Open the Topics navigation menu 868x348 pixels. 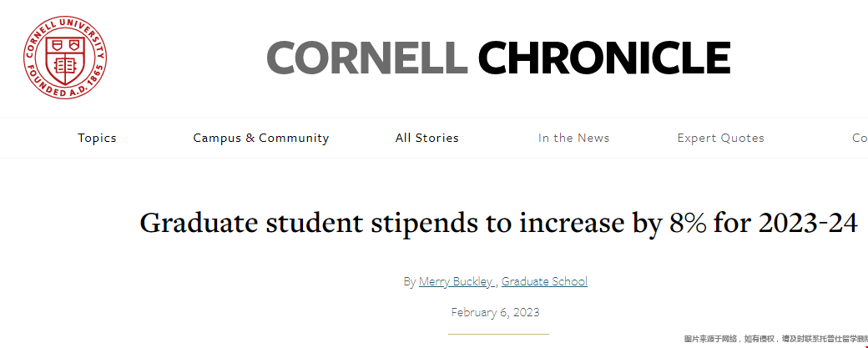tap(97, 138)
